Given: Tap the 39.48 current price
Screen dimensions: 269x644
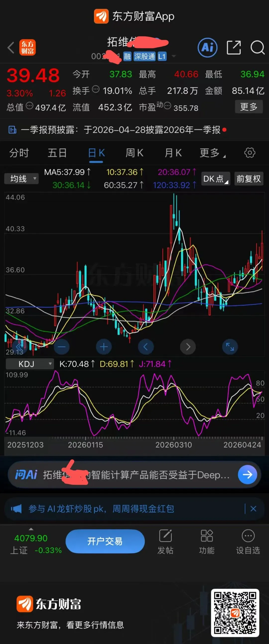Looking at the screenshot, I should (x=33, y=75).
